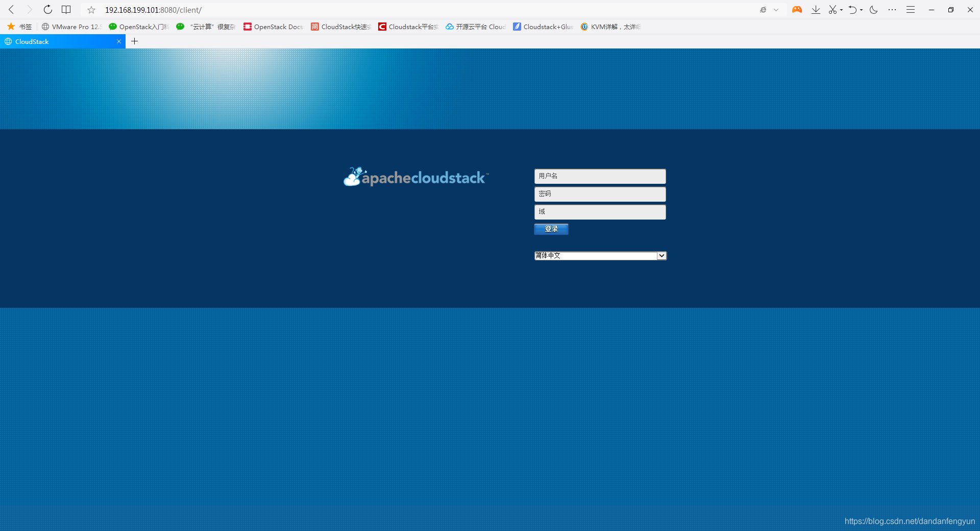Click the browser engine 'e' icon
This screenshot has height=531, width=980.
(x=763, y=10)
